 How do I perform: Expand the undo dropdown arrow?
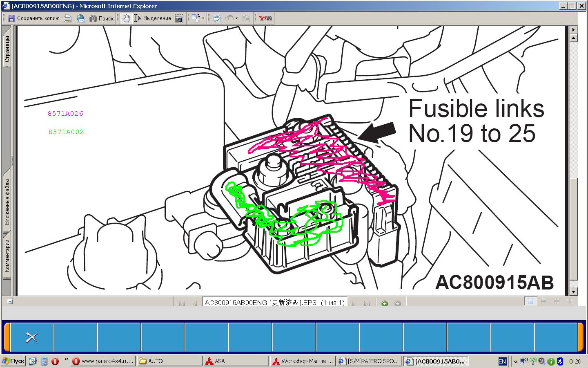(x=236, y=18)
